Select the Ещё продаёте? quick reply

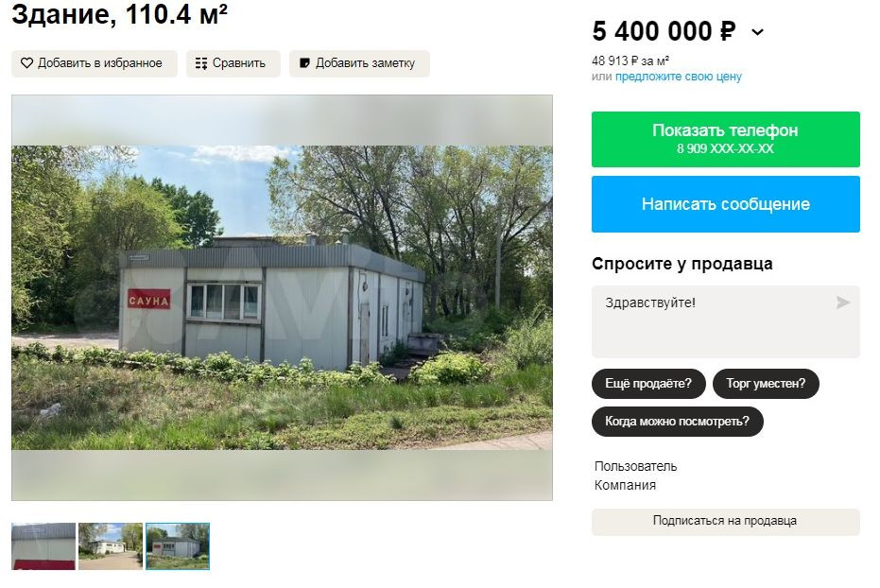(x=648, y=384)
